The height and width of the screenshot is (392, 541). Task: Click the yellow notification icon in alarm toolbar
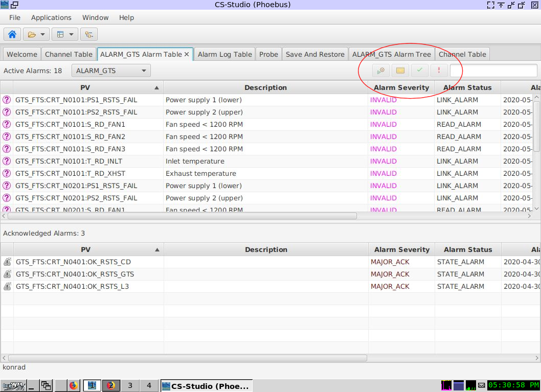click(x=400, y=70)
